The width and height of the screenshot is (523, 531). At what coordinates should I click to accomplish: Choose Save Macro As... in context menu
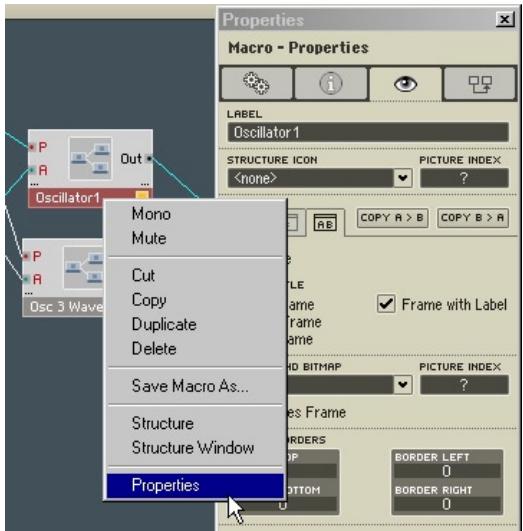pyautogui.click(x=195, y=386)
